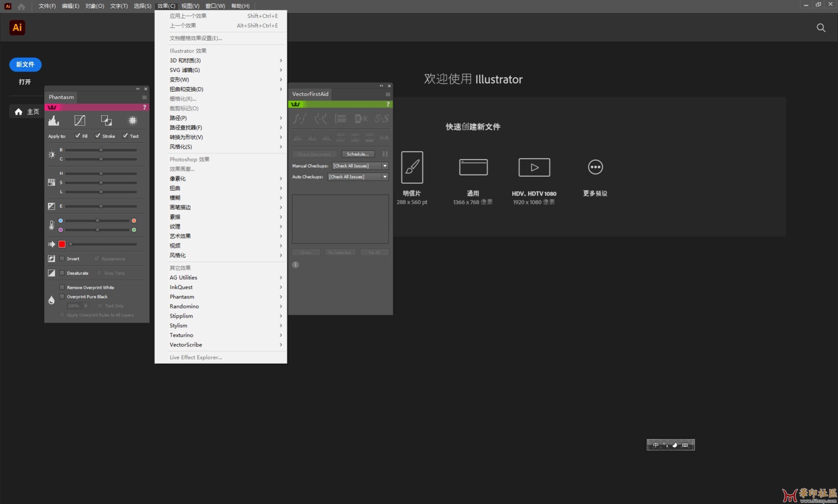
Task: Expand the VectorScribe submenu
Action: (x=221, y=345)
